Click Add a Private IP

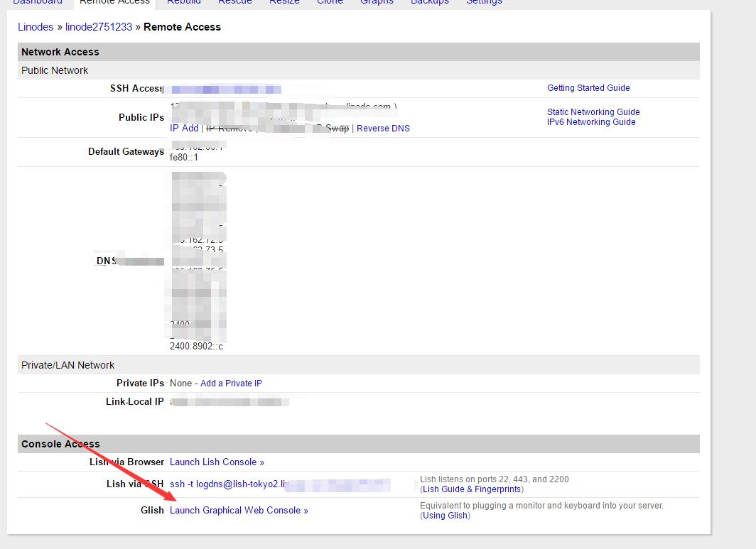click(x=231, y=384)
